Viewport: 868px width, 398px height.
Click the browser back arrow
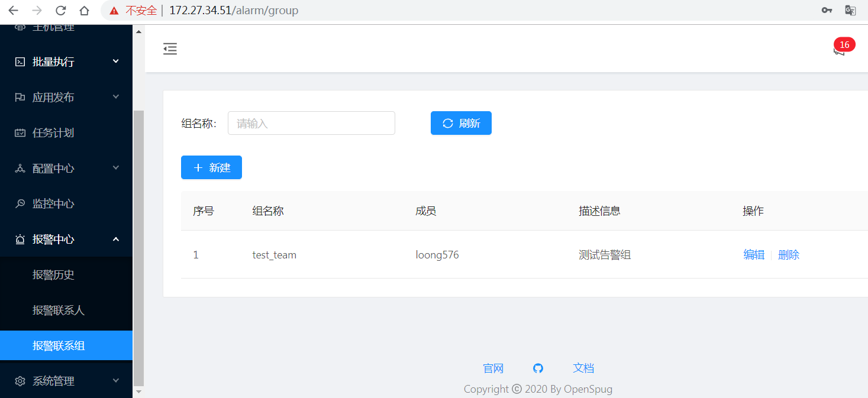tap(13, 10)
